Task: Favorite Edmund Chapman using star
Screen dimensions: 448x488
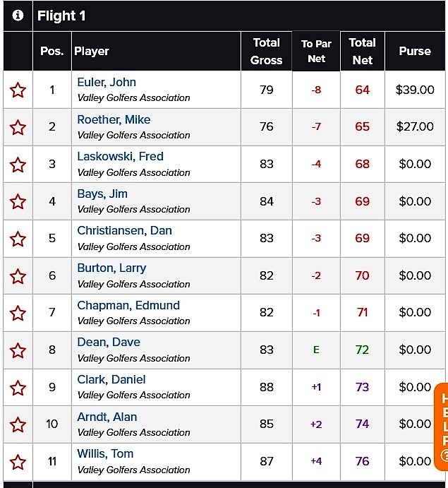Action: point(18,313)
